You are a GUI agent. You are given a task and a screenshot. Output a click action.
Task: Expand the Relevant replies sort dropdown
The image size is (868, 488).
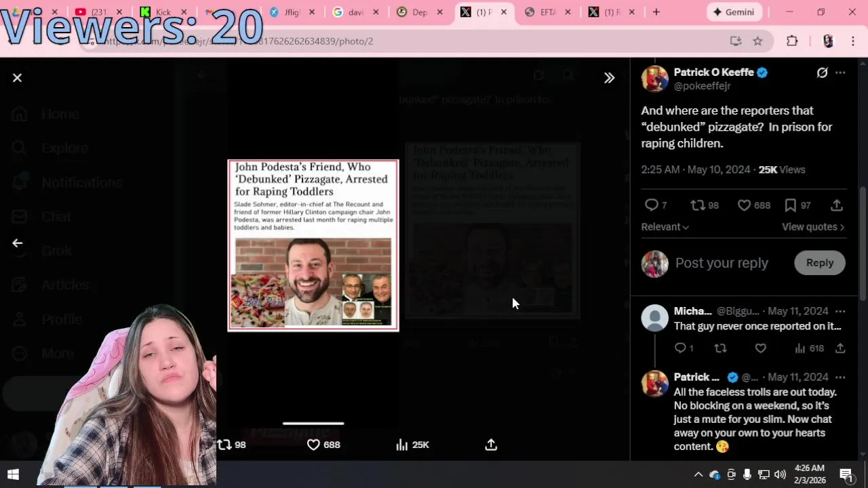coord(665,227)
